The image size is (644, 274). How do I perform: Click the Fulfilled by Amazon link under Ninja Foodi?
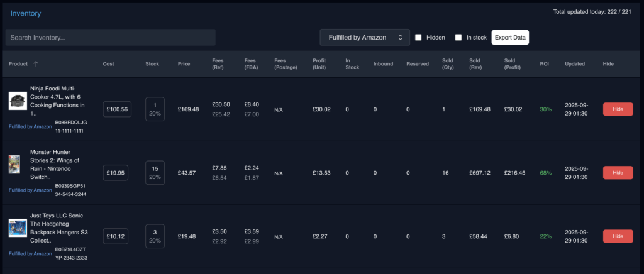[30, 126]
